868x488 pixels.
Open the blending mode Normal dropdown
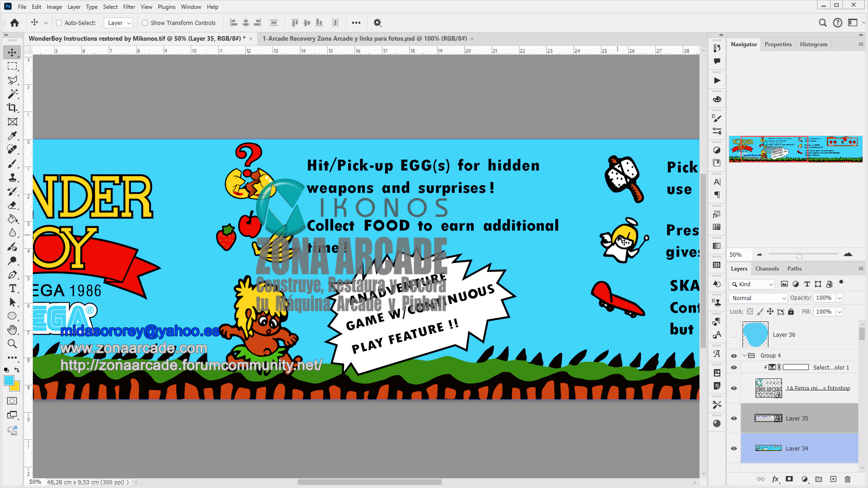[x=758, y=298]
